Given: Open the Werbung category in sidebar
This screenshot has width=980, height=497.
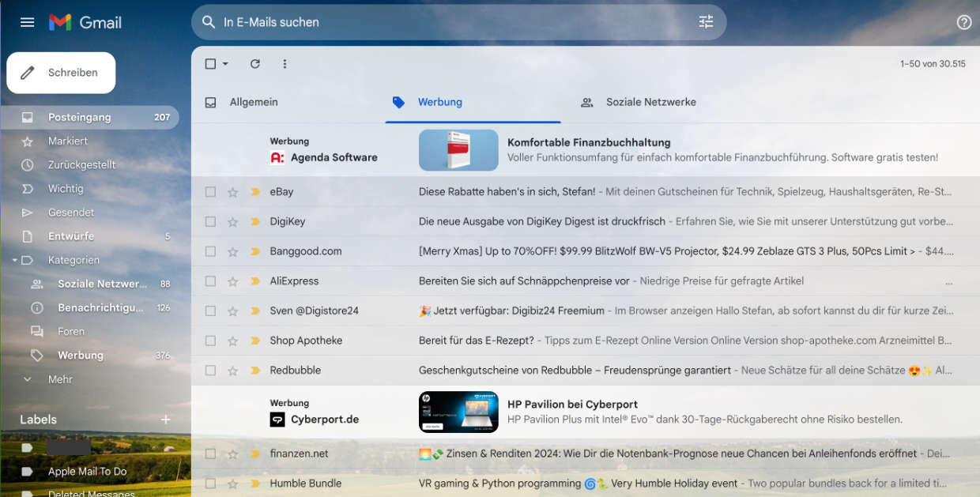Looking at the screenshot, I should tap(89, 356).
